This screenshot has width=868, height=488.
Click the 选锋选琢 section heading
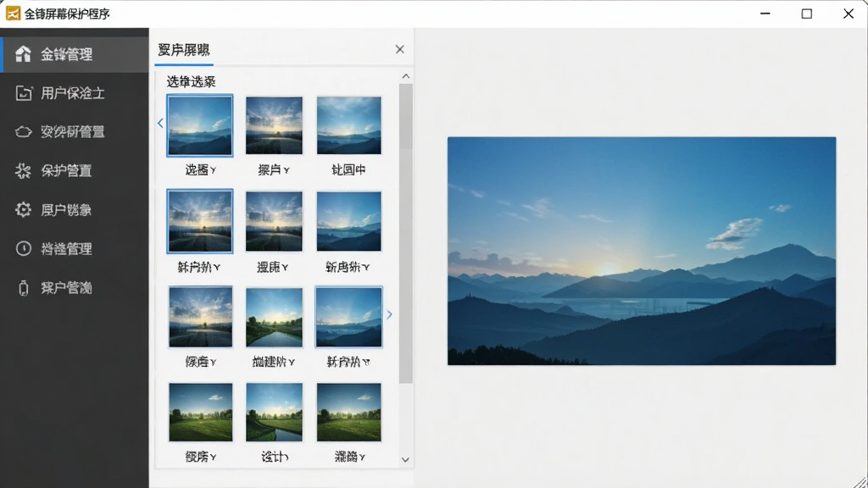[191, 82]
